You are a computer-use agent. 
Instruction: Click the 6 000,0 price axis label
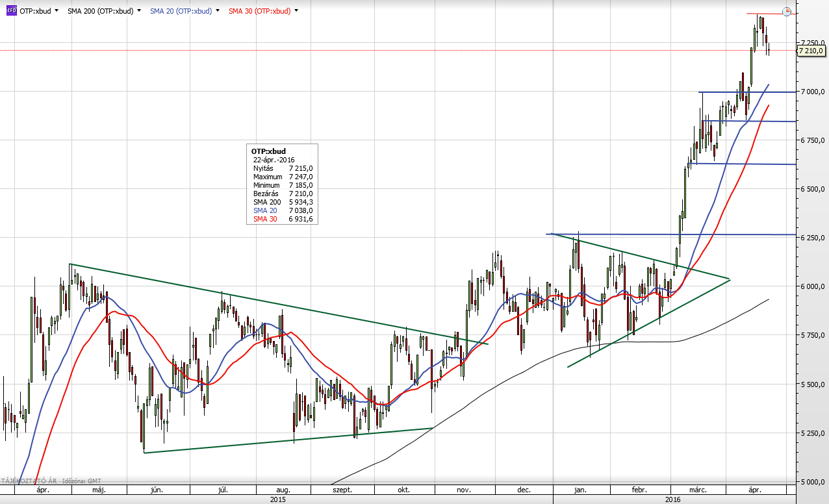812,286
